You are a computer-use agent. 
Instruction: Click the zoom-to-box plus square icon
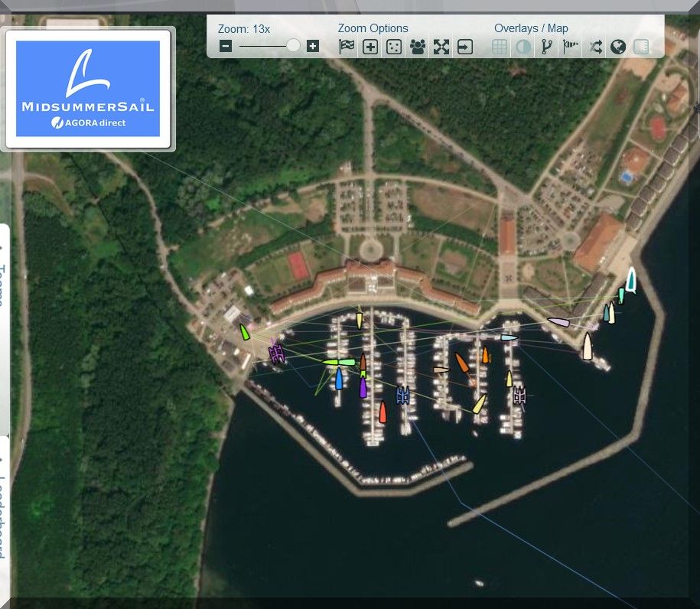(x=370, y=47)
